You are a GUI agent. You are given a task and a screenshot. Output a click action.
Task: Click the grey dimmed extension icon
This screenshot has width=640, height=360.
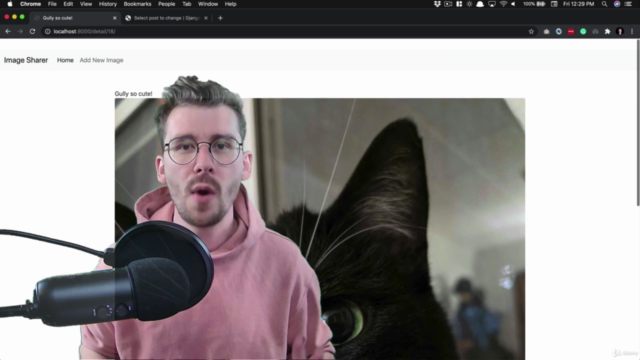[595, 31]
